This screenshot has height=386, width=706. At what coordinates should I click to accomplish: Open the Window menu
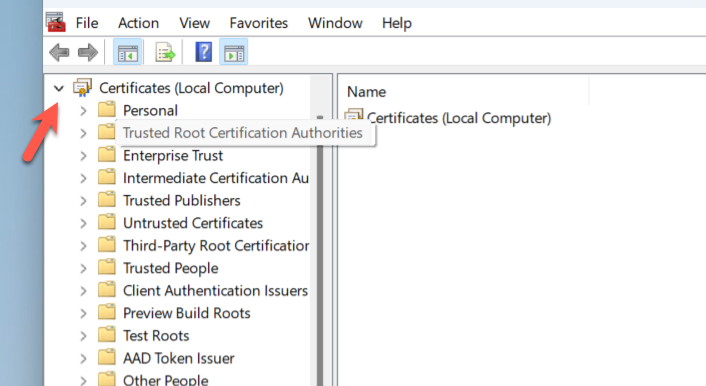point(335,23)
